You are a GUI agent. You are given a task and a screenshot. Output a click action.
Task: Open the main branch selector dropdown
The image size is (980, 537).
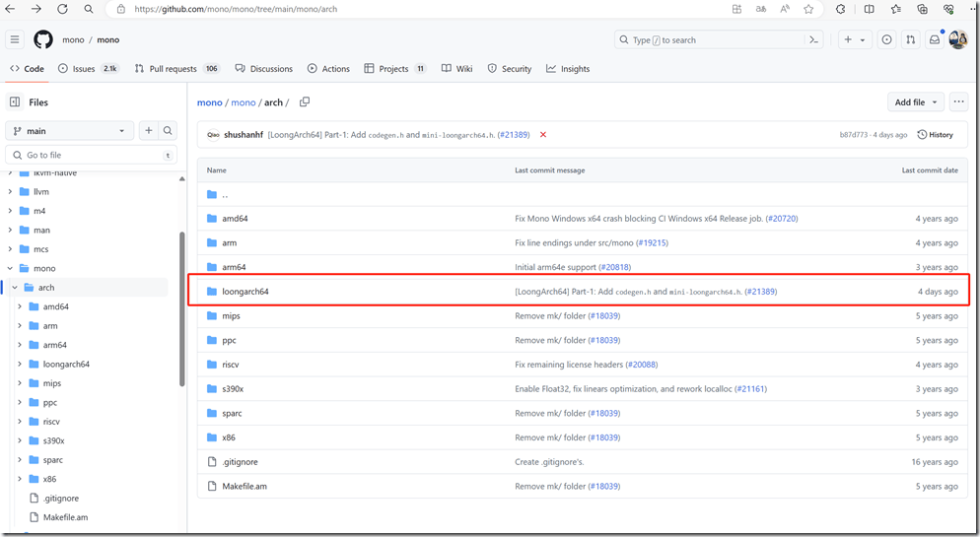[69, 131]
